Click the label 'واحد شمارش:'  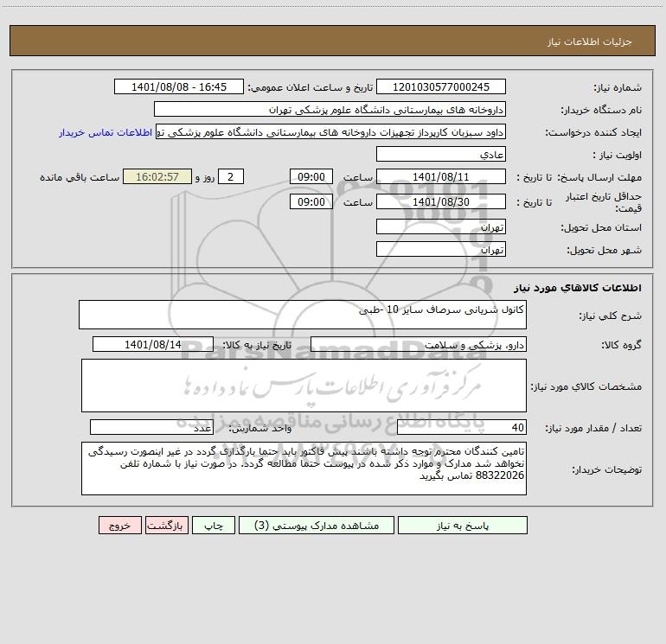[260, 429]
